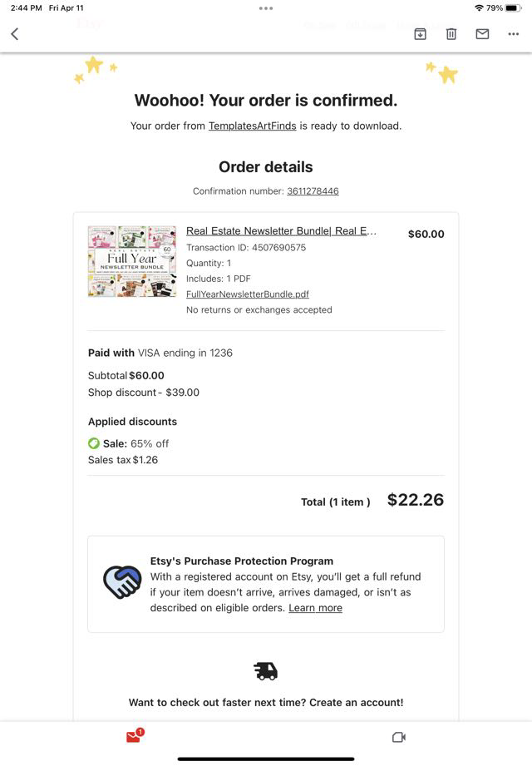Click the Learn more link
532x766 pixels.
(315, 608)
